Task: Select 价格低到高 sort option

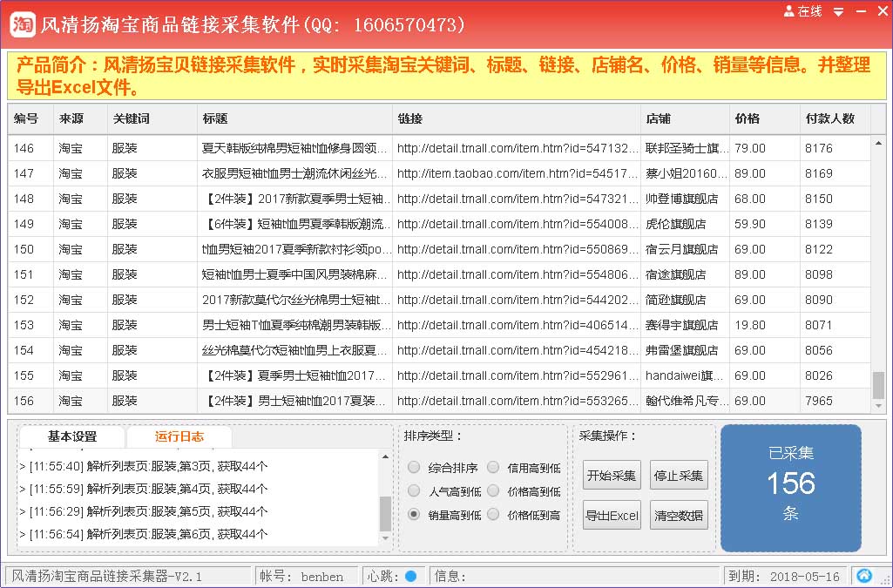Action: pos(493,515)
